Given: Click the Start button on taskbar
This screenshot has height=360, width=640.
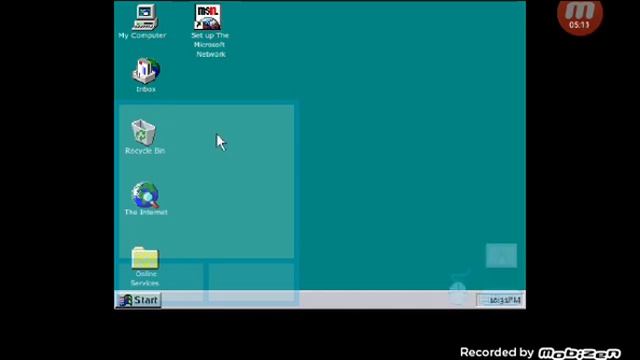Looking at the screenshot, I should point(139,300).
